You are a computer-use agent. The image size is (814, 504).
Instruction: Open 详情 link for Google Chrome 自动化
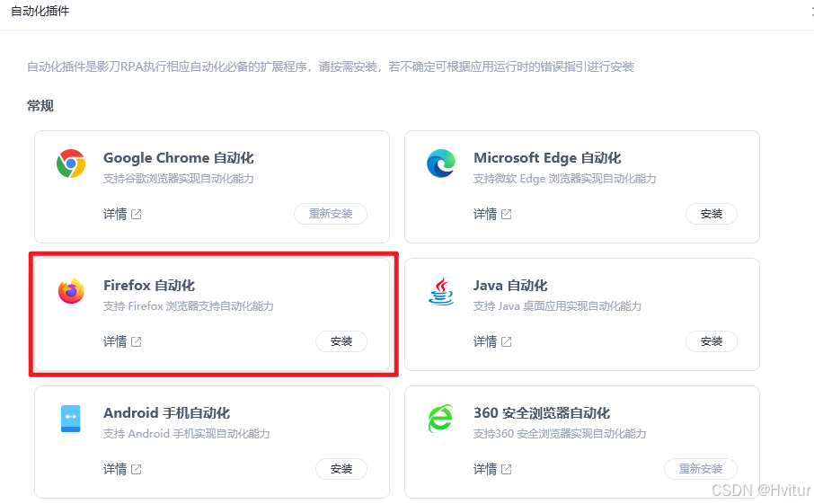(x=115, y=214)
